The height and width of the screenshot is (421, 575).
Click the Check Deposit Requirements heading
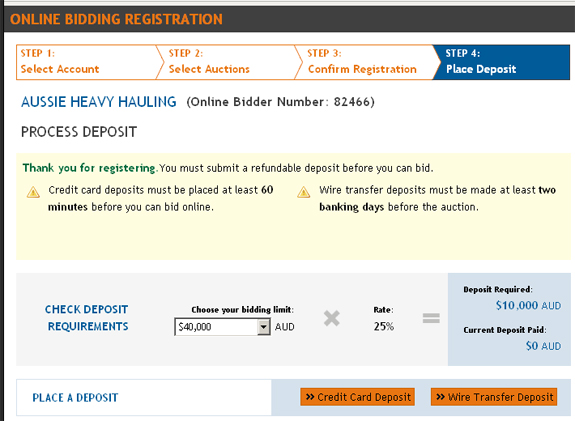coord(87,318)
